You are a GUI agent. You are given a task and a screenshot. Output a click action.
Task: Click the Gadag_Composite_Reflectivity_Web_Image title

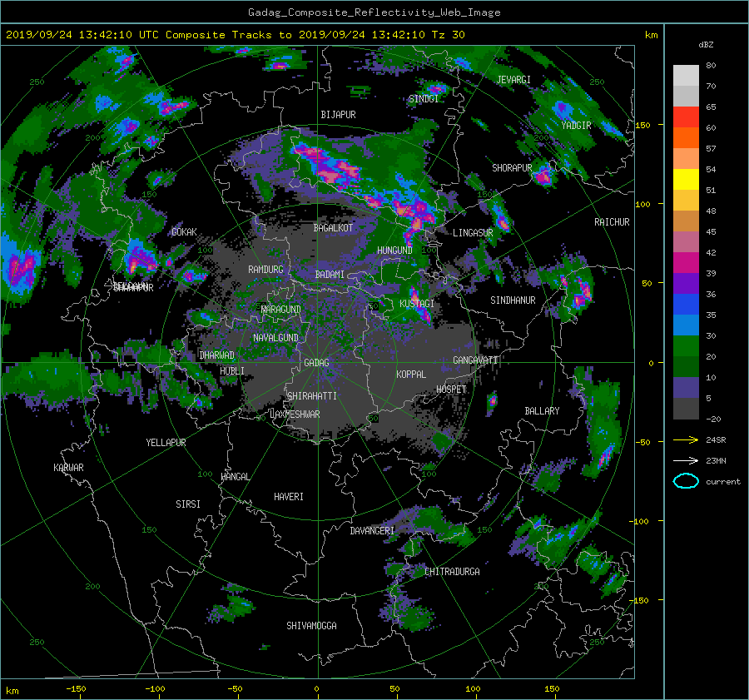(374, 12)
